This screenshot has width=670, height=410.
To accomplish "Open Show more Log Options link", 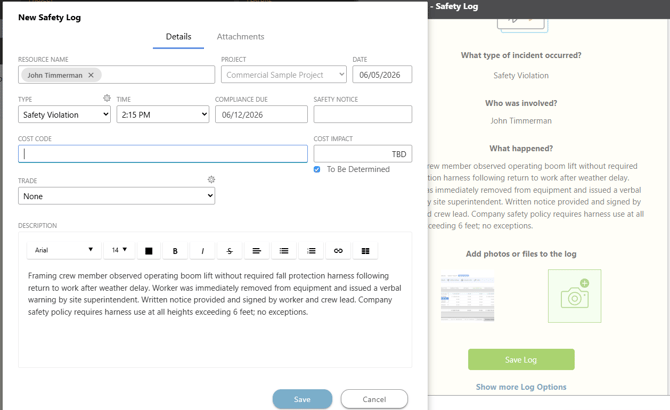I will (521, 387).
